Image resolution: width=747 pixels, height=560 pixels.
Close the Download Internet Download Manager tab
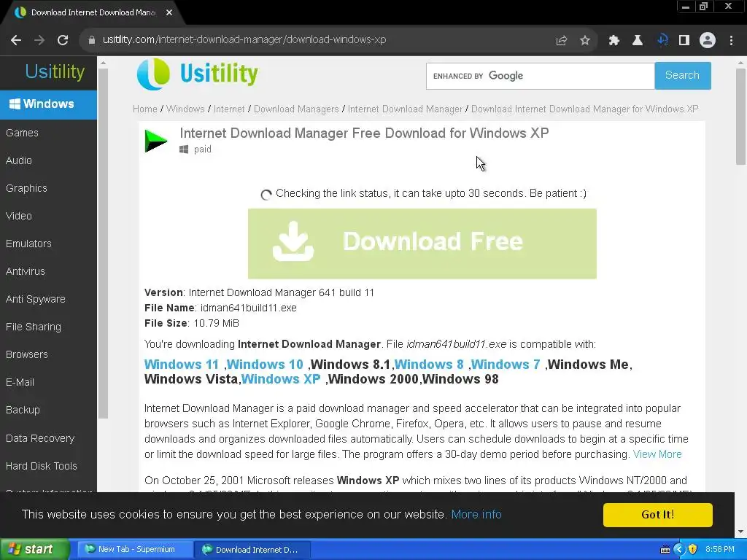tap(169, 12)
